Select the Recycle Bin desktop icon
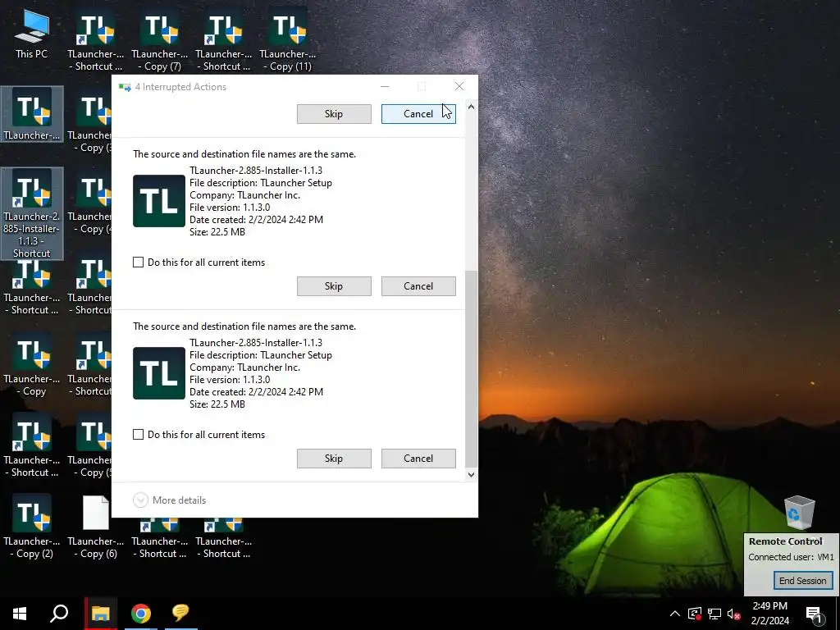Image resolution: width=840 pixels, height=630 pixels. coord(799,513)
